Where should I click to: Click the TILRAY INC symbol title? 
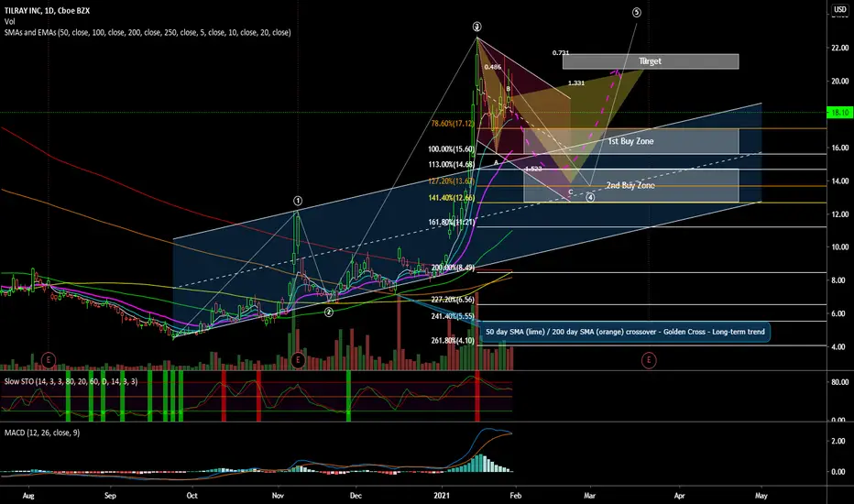pyautogui.click(x=47, y=10)
